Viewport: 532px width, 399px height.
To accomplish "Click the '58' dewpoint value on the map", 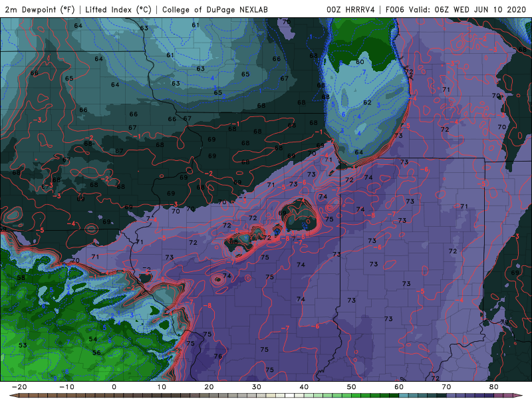I will (x=21, y=277).
